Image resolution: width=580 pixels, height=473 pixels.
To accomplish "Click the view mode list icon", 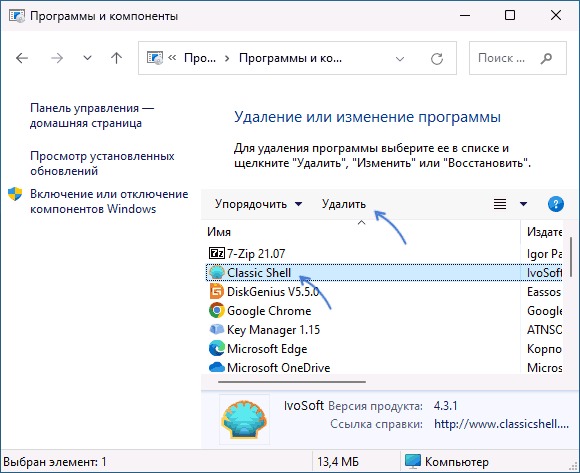I will click(500, 204).
